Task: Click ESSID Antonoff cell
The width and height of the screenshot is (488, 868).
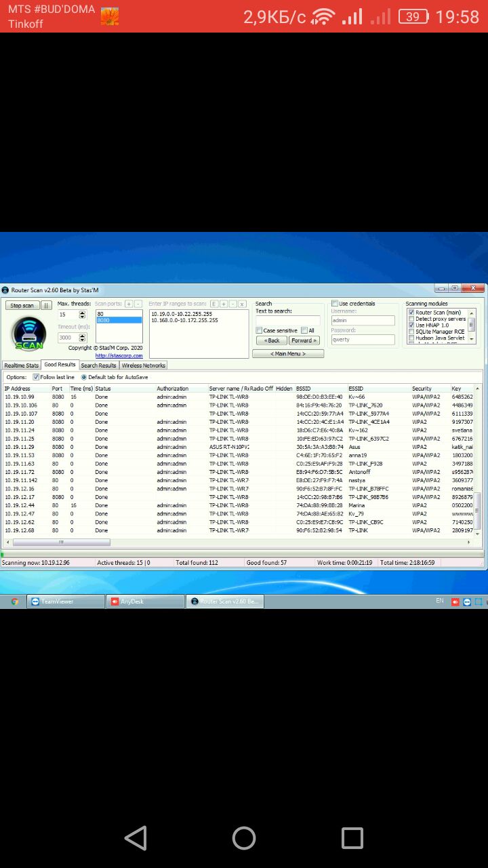Action: pos(360,472)
